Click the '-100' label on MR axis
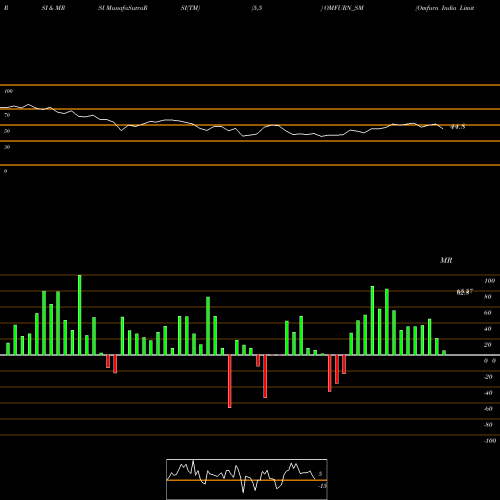This screenshot has height=500, width=500. point(490,441)
